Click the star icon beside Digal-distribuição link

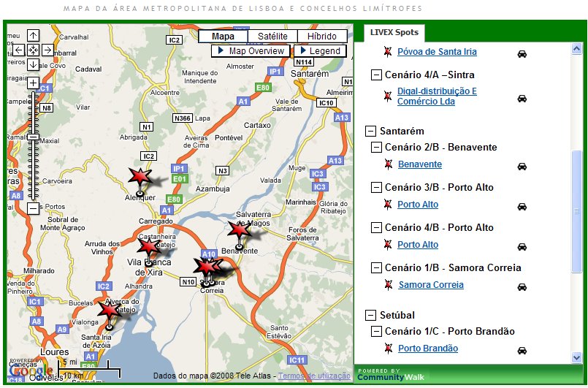388,96
